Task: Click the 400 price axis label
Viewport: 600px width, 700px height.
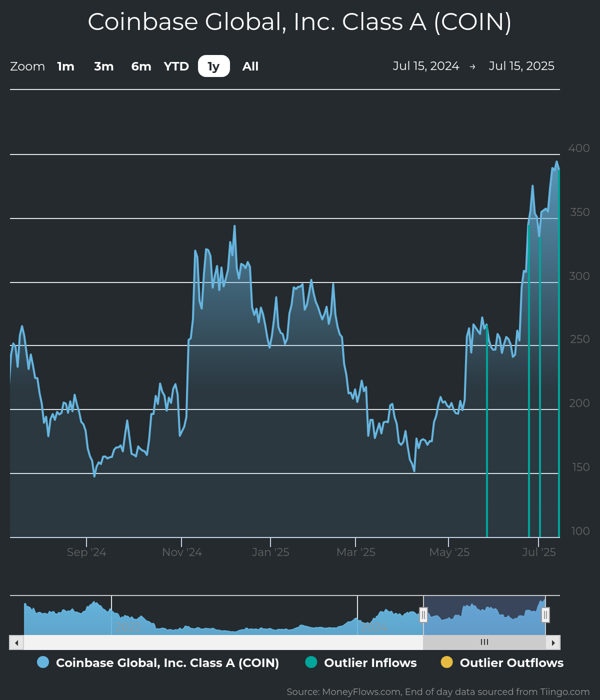Action: 579,148
